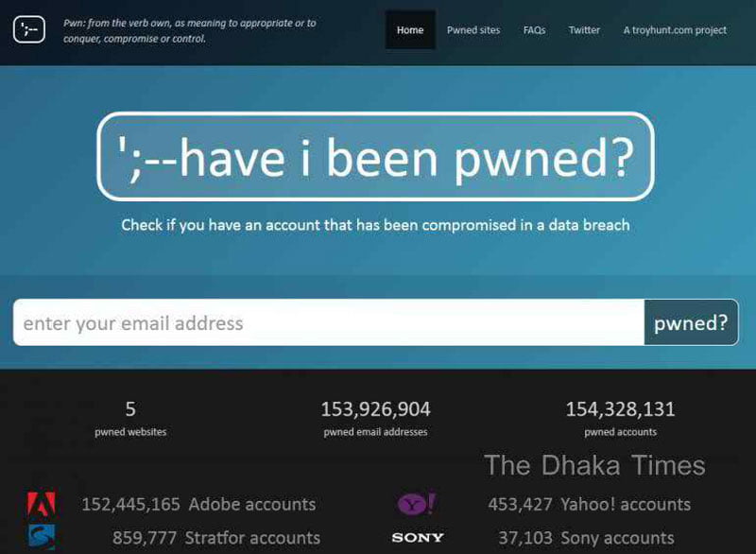Focus the 'enter your email address' field
This screenshot has height=554, width=756.
329,322
